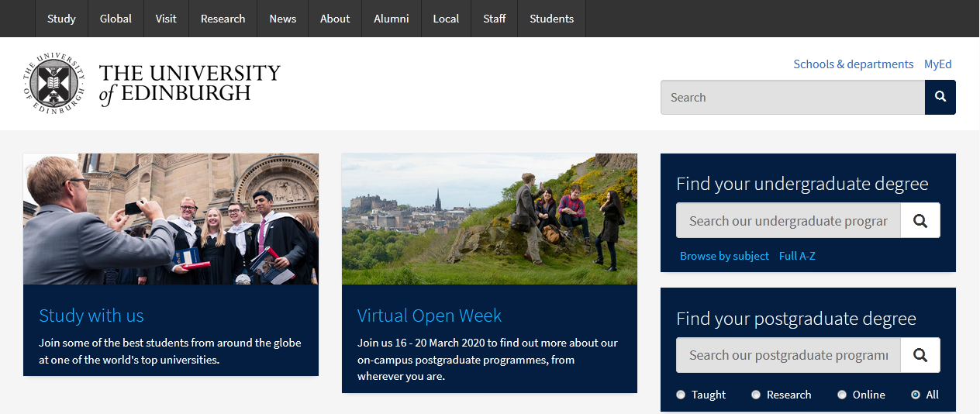Open the Local menu item
This screenshot has height=414, width=980.
pyautogui.click(x=446, y=19)
